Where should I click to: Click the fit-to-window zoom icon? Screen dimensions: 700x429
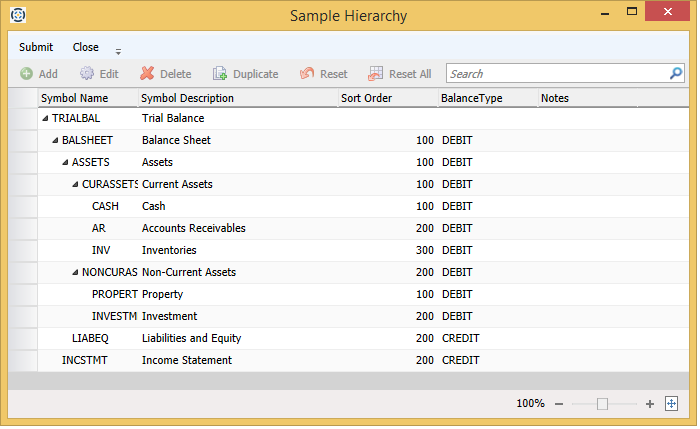[672, 403]
